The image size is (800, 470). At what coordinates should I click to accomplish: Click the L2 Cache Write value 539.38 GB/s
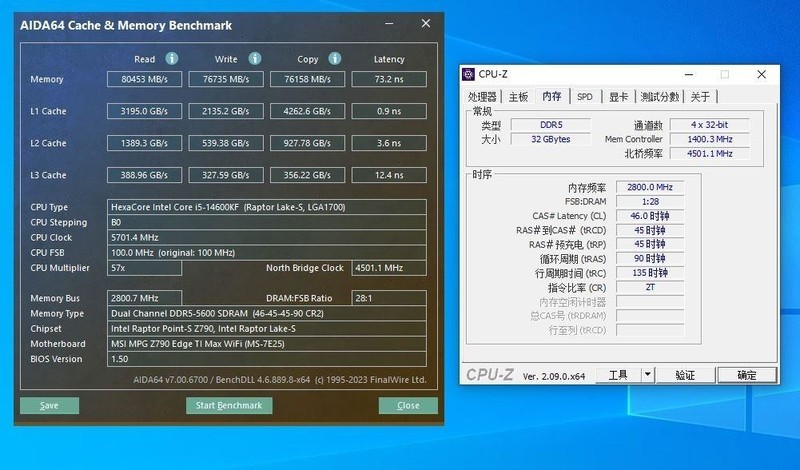pyautogui.click(x=226, y=143)
